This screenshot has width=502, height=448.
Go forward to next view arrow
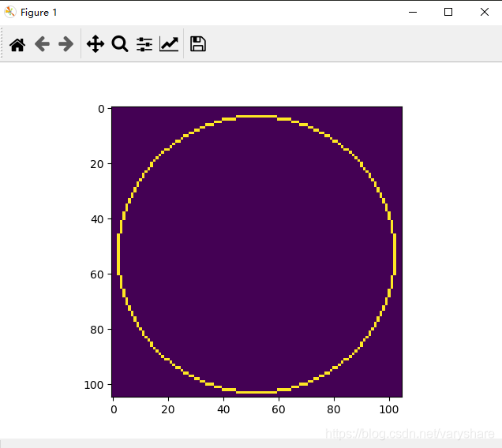66,44
